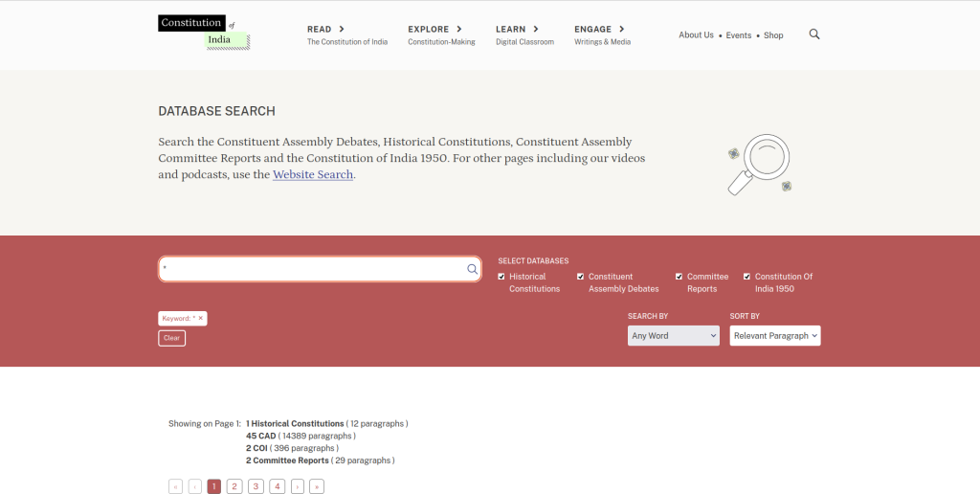980x494 pixels.
Task: Click the chevron next to LEARN
Action: click(536, 29)
